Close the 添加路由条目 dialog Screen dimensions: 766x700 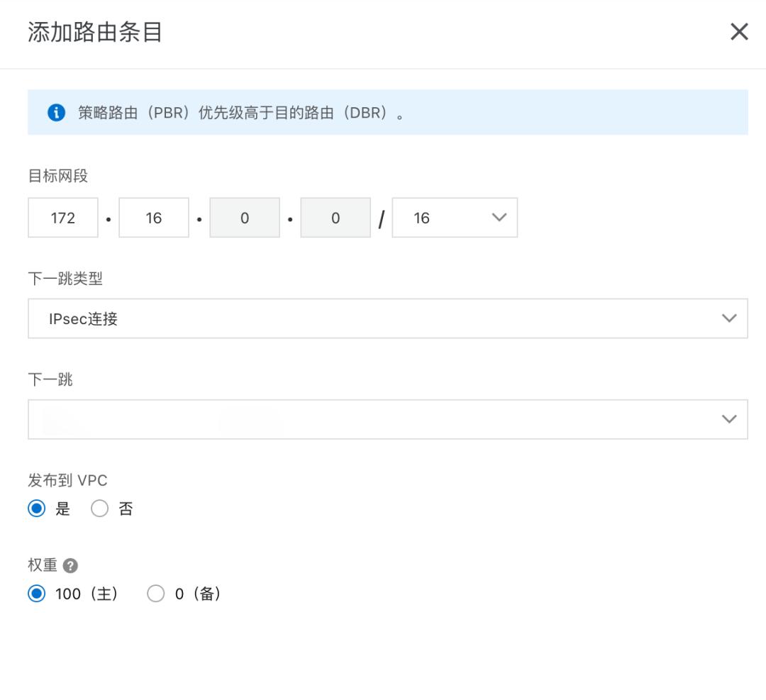[739, 31]
